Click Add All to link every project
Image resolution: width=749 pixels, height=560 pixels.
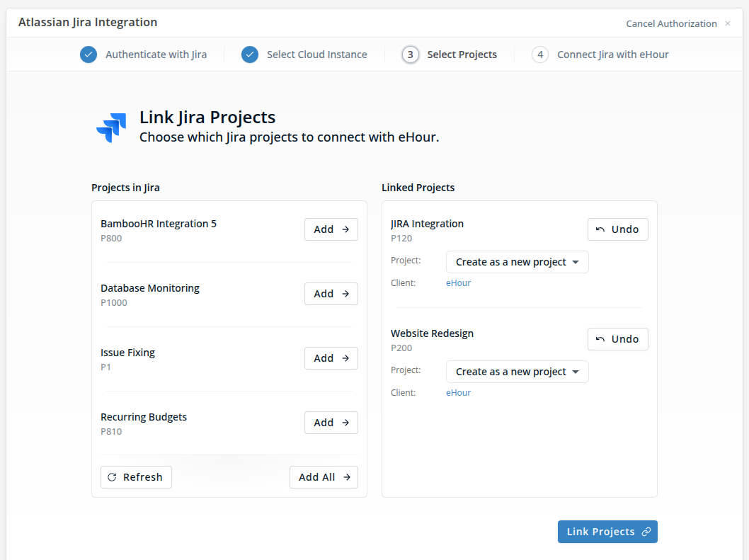(x=324, y=477)
